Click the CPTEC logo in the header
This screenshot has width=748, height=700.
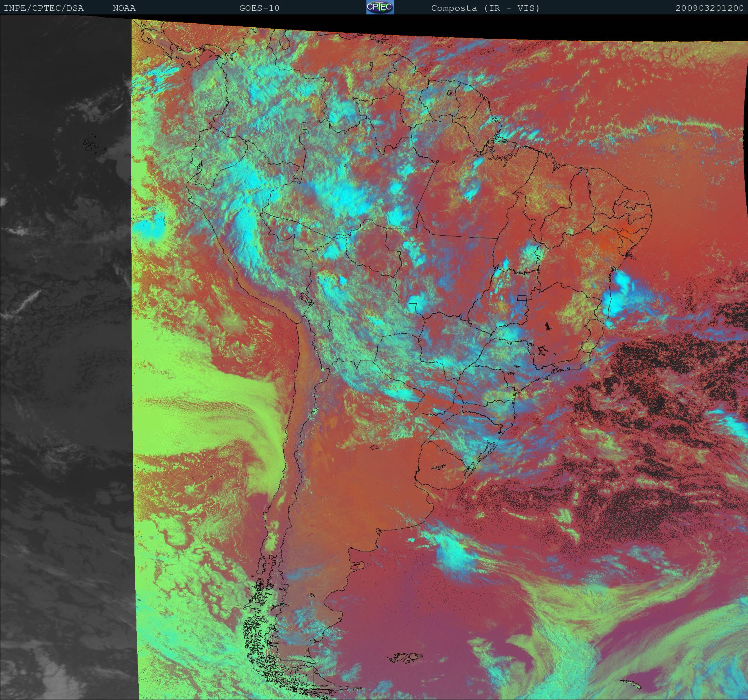380,7
